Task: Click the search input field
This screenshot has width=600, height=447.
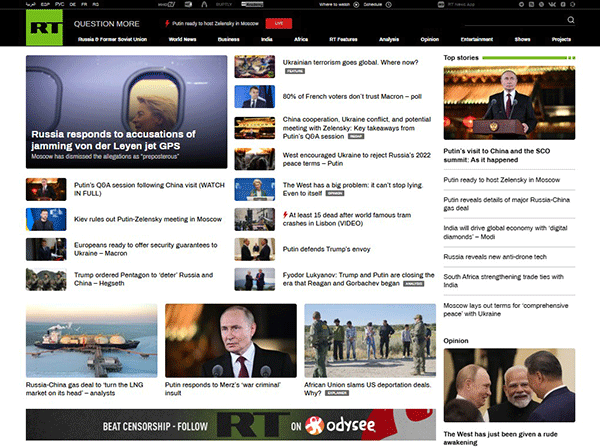Action: tap(515, 20)
